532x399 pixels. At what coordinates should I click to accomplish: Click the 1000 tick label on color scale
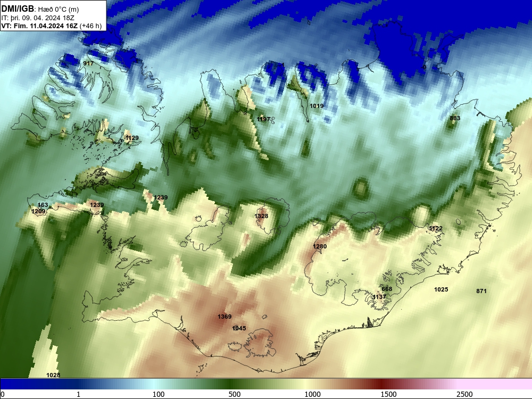tap(312, 394)
